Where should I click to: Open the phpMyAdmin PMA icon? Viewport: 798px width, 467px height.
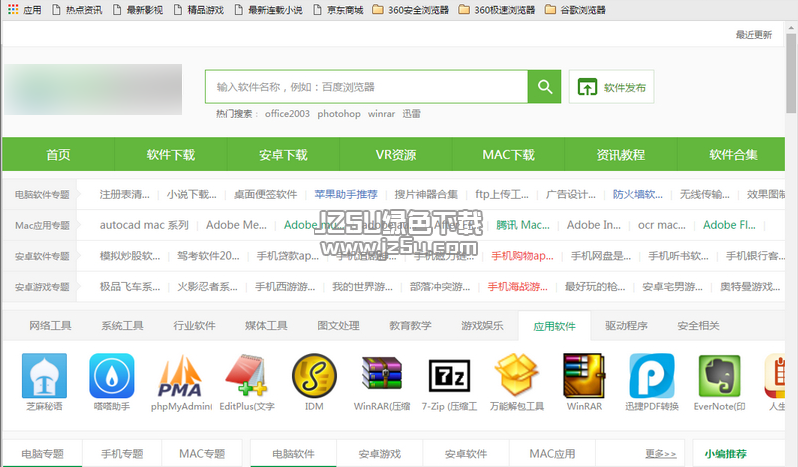pyautogui.click(x=180, y=376)
